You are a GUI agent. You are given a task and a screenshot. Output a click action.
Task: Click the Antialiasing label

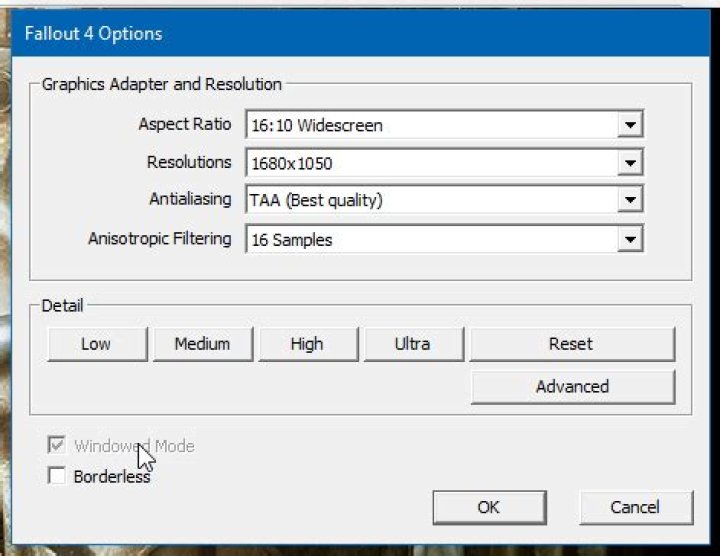[191, 199]
